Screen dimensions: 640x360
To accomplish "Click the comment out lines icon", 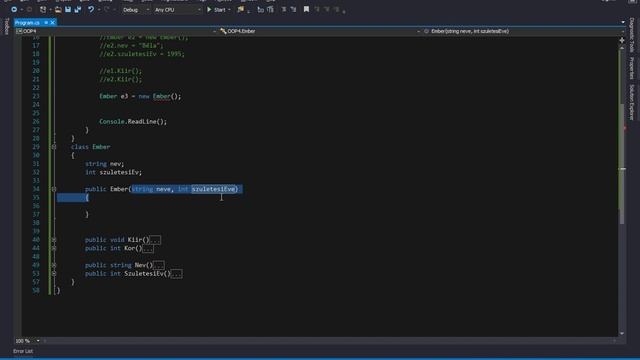I will point(260,9).
